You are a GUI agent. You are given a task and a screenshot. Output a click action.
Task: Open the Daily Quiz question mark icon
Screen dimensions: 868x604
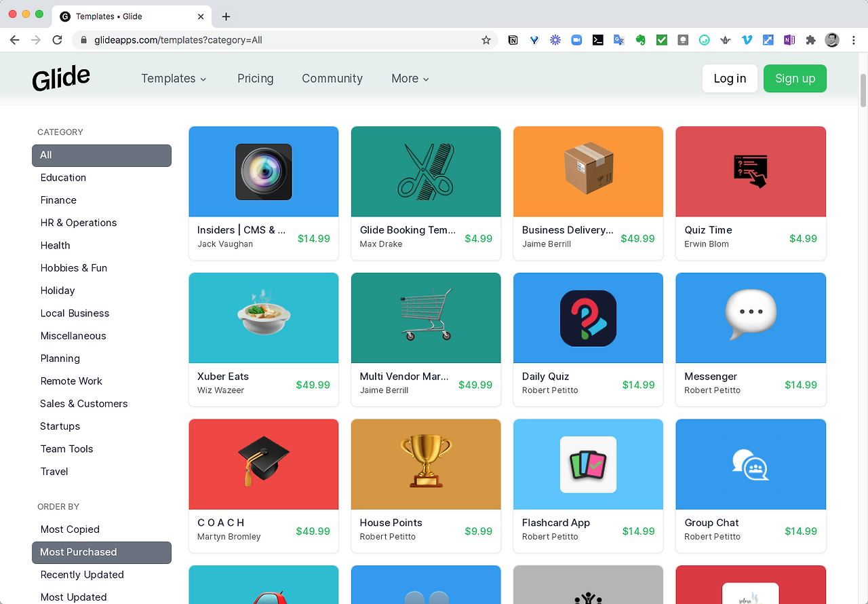pos(588,318)
